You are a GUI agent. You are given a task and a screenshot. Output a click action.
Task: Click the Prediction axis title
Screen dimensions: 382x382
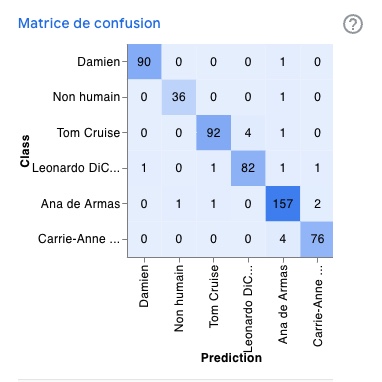pos(231,358)
